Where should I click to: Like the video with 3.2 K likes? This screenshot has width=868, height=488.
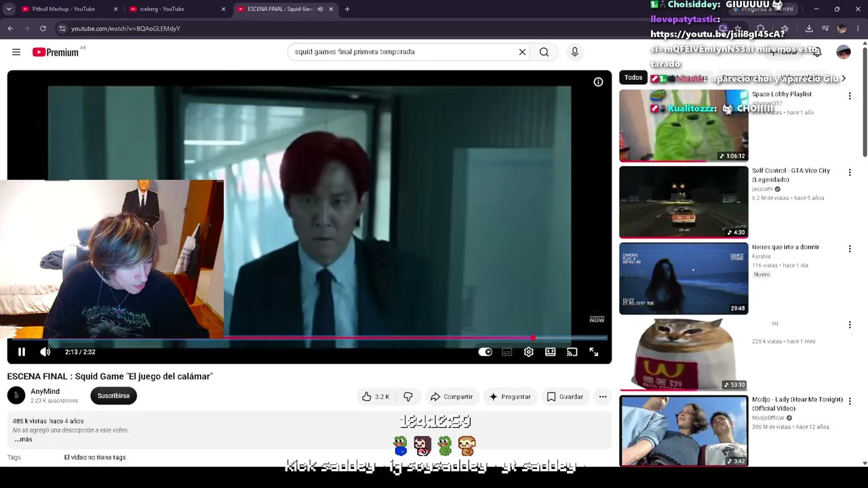pyautogui.click(x=376, y=396)
